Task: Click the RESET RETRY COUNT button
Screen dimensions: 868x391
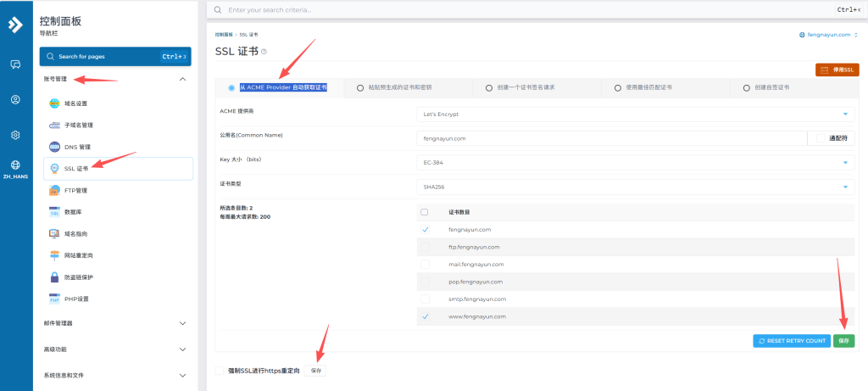Action: coord(791,341)
